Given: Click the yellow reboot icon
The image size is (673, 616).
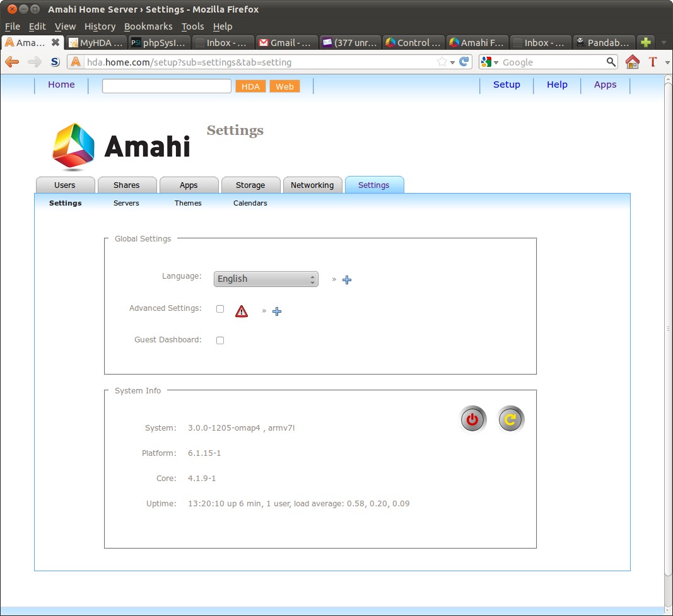Looking at the screenshot, I should click(510, 419).
